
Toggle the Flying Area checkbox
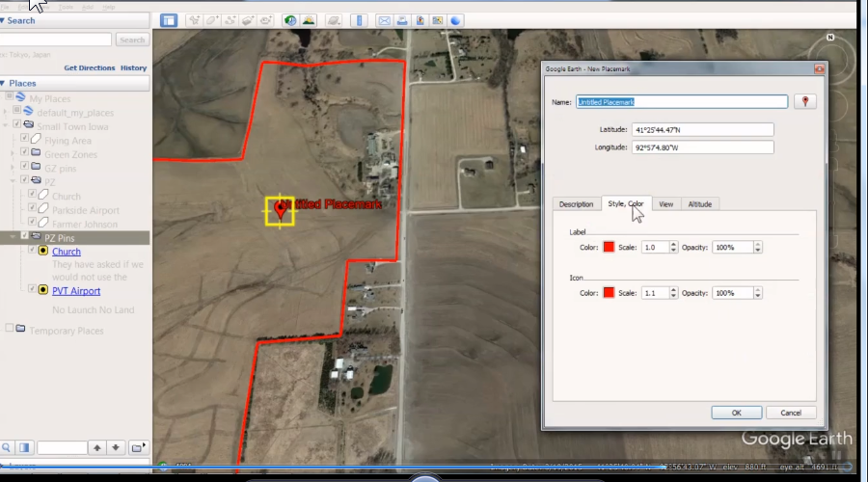click(24, 138)
